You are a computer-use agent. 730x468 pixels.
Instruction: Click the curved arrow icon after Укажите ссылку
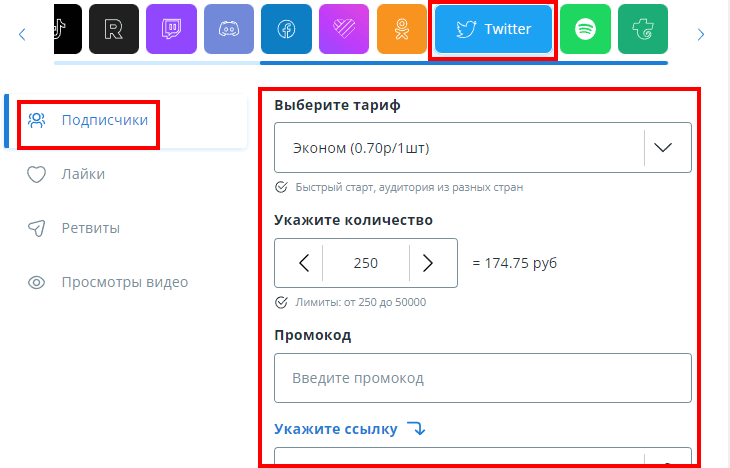tap(416, 428)
